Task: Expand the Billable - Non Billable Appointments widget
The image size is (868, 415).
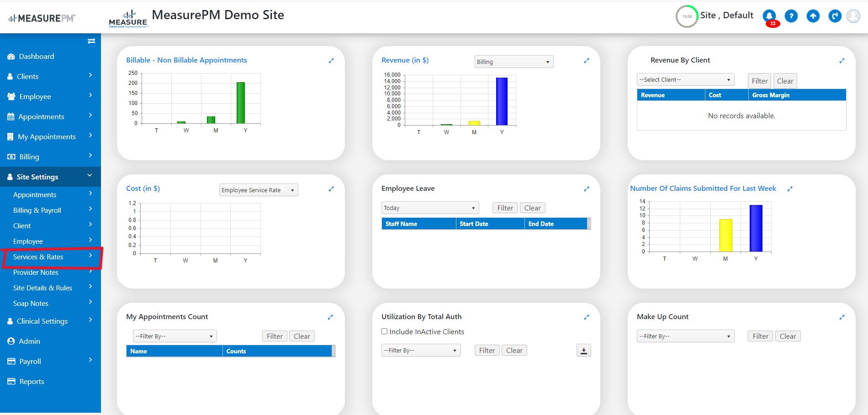Action: [331, 60]
